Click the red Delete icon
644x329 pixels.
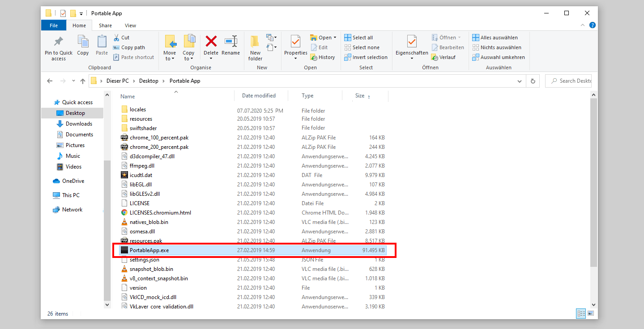(x=211, y=41)
